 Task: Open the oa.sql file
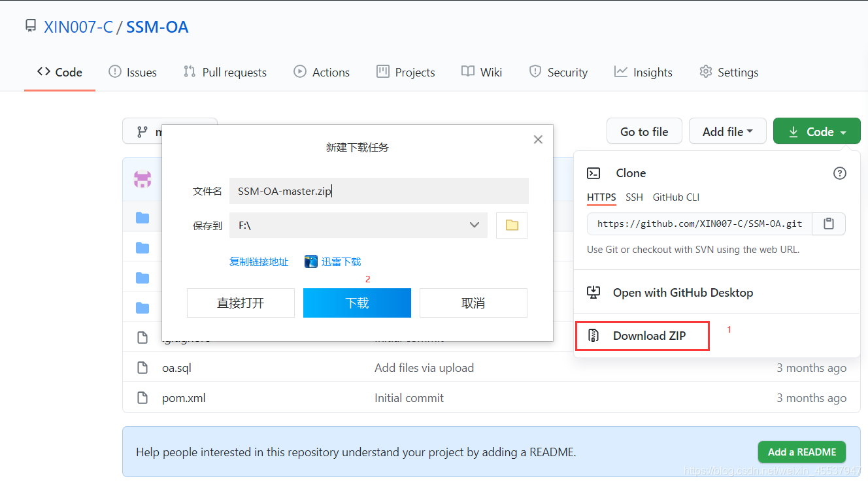tap(176, 368)
